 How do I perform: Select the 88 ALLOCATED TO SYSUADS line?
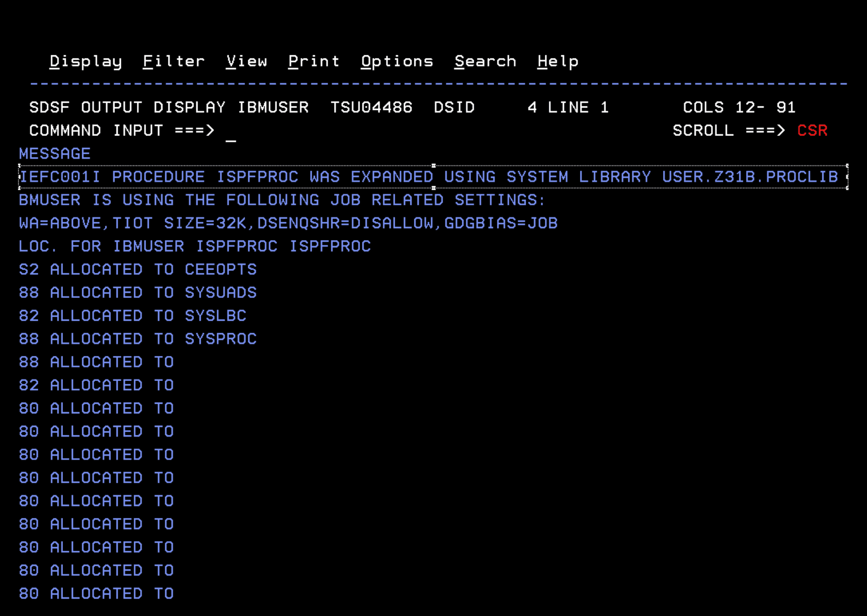[x=137, y=292]
